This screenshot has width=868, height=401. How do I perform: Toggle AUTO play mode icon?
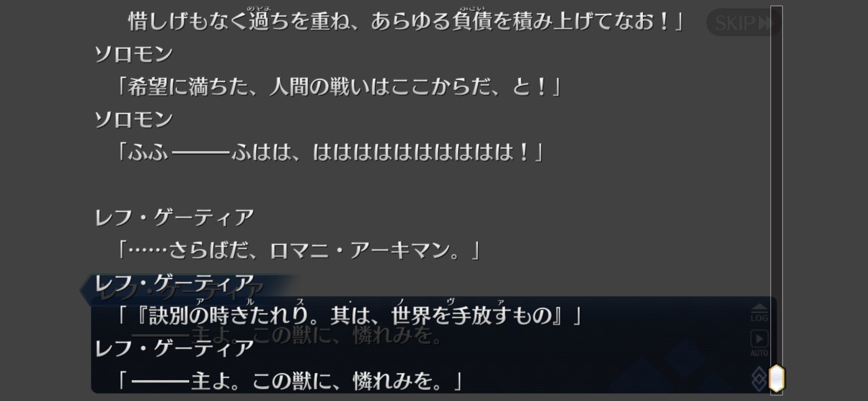coord(759,343)
